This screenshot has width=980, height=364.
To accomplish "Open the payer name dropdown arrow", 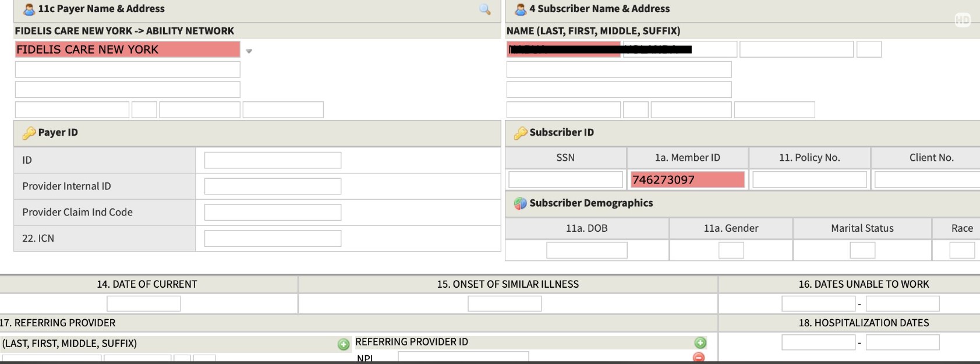I will [x=249, y=51].
